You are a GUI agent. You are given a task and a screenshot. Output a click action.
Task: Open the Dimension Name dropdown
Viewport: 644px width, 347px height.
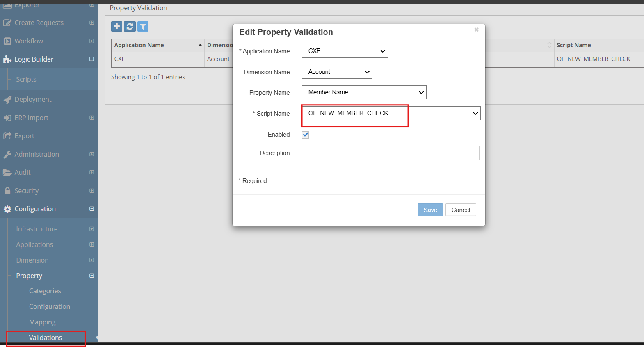(x=337, y=72)
